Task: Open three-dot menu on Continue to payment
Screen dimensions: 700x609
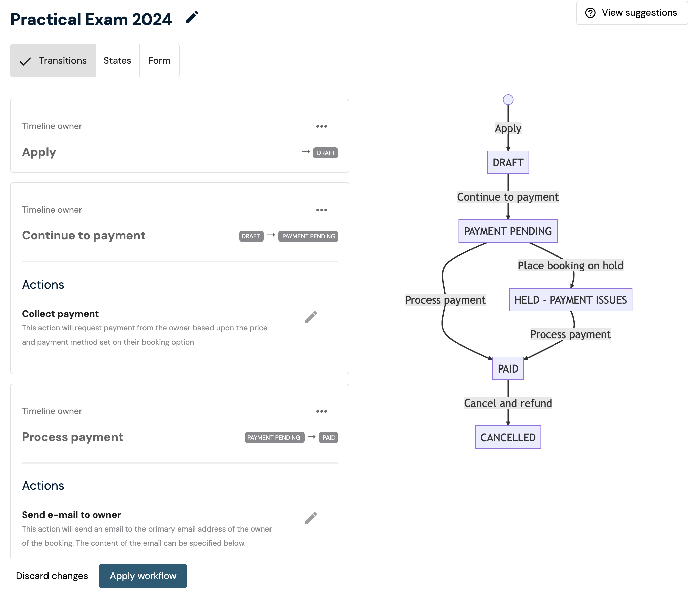Action: tap(321, 210)
